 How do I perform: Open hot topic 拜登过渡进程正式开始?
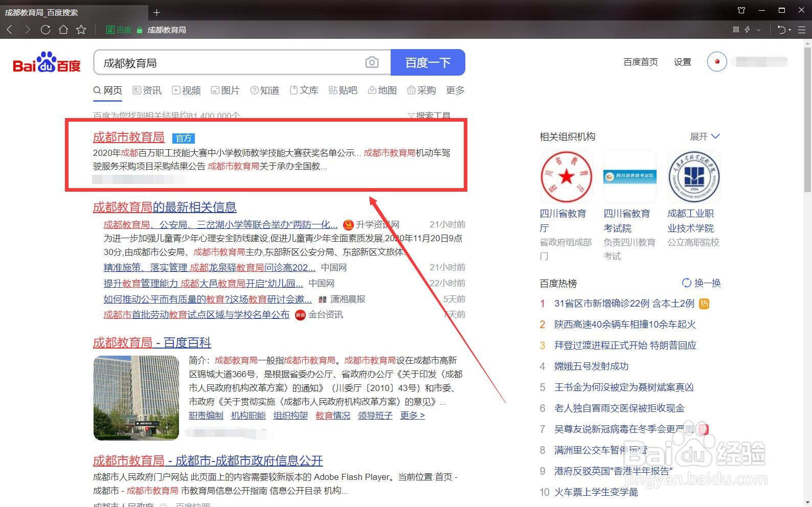(x=625, y=345)
